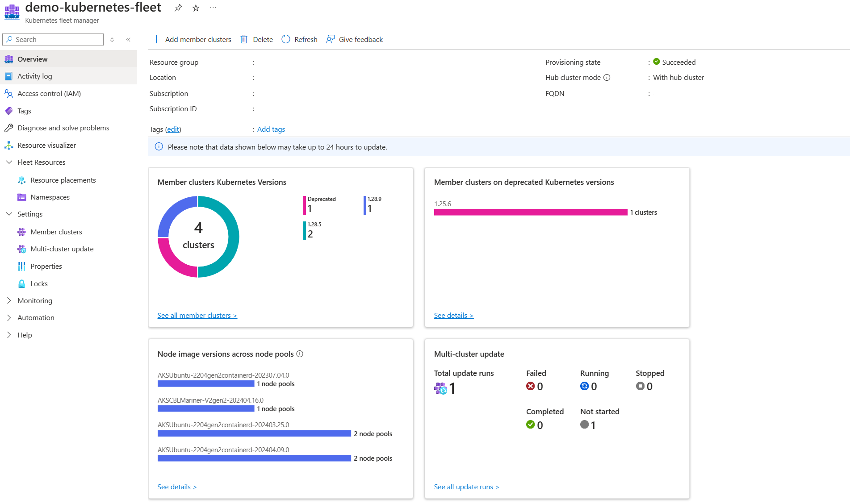This screenshot has height=504, width=850.
Task: Click Add member clusters button
Action: [192, 39]
